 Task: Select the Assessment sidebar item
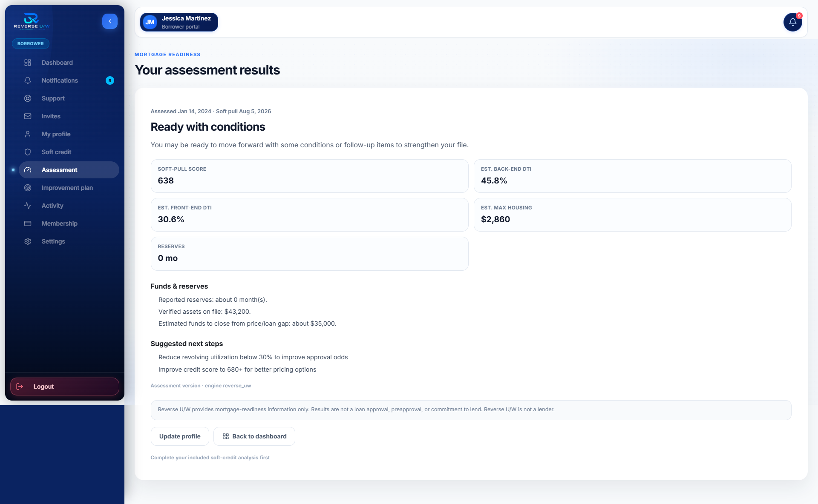tap(69, 170)
